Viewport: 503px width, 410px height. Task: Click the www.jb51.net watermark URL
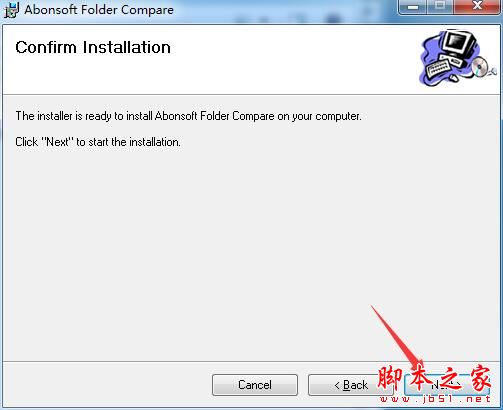click(x=435, y=399)
